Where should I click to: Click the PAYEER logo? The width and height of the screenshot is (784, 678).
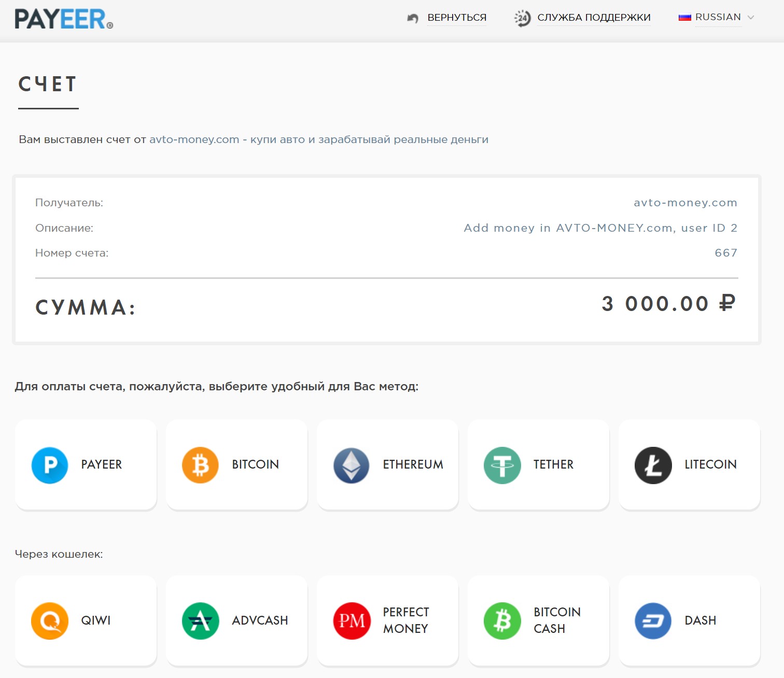click(x=64, y=19)
